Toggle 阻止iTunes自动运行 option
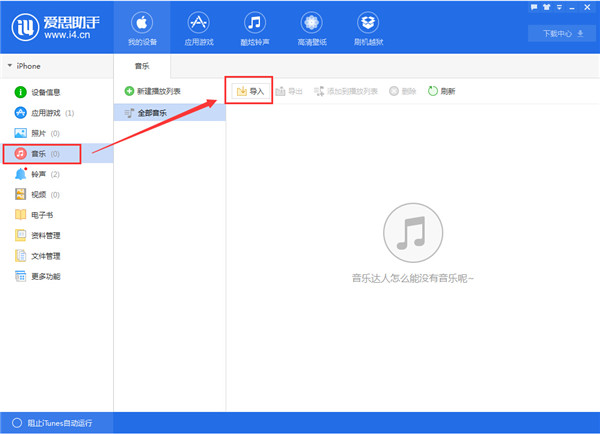600x434 pixels. pos(52,423)
